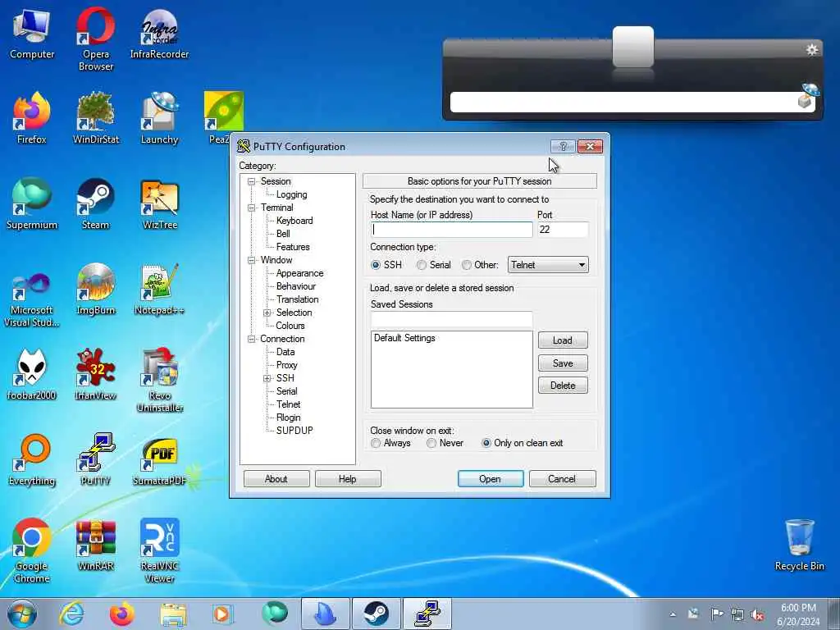
Task: Open the Telnet protocol dropdown
Action: 548,265
